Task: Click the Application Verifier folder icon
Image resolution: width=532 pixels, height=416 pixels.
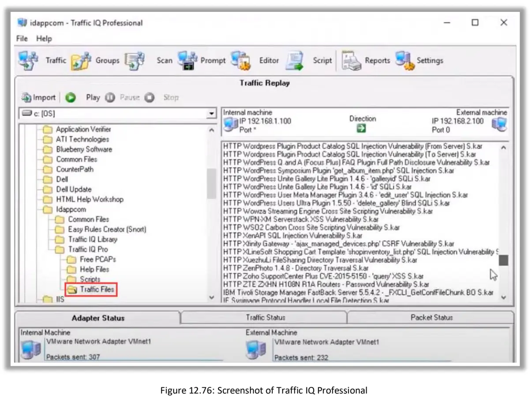Action: coord(48,130)
